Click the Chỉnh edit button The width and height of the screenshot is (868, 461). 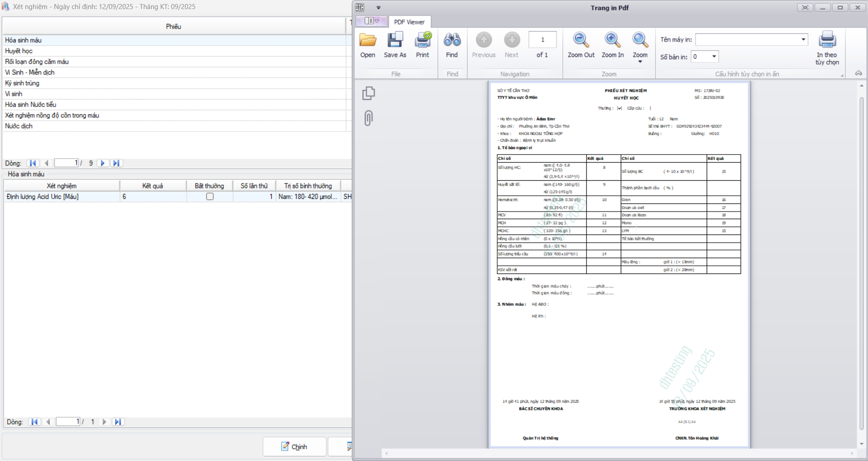click(294, 447)
